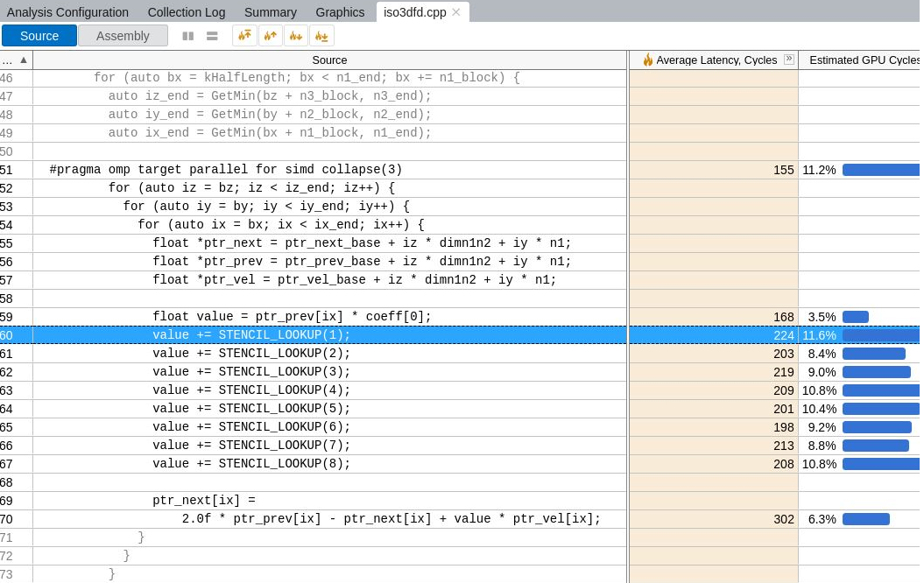Open the Analysis Configuration tab
This screenshot has width=924, height=583.
pos(67,12)
